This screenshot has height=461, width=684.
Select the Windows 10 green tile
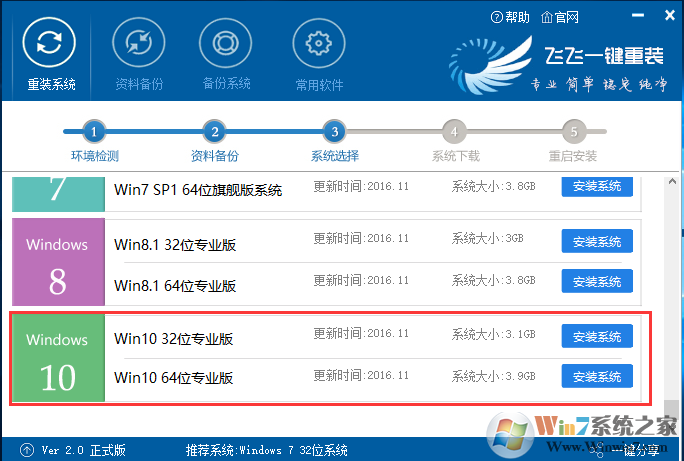(x=58, y=358)
